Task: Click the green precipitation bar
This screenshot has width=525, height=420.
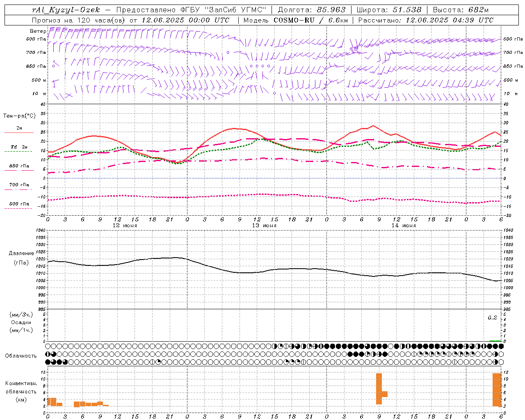Action: 495,340
